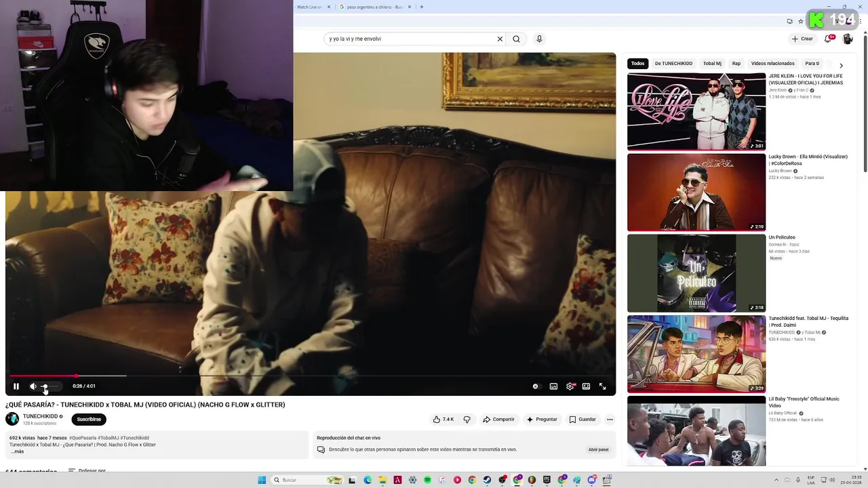The height and width of the screenshot is (488, 868).
Task: Open the 'Tunechikidd feat. Tobal MJ - Tequilita' title
Action: tap(808, 321)
